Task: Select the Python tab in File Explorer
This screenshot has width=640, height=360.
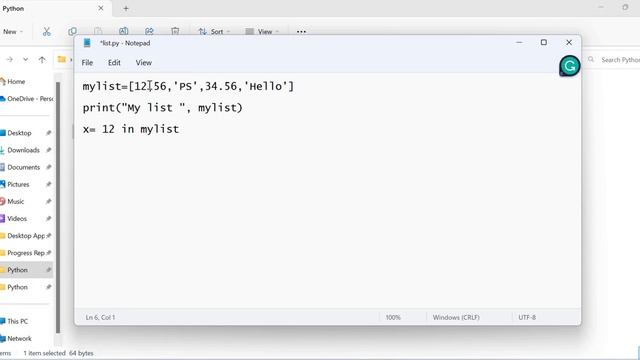Action: click(55, 8)
